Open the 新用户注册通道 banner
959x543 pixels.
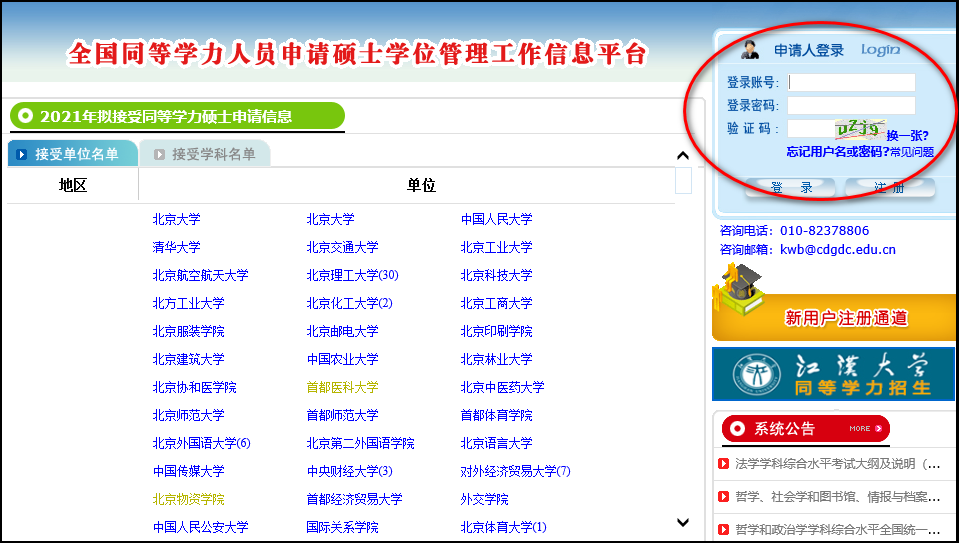(x=834, y=317)
